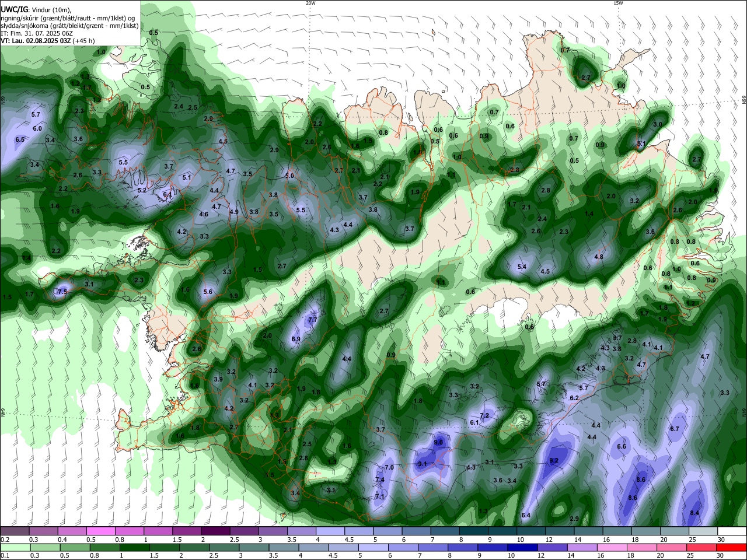Select the dark teal swatch between 8 and 9

point(473,531)
